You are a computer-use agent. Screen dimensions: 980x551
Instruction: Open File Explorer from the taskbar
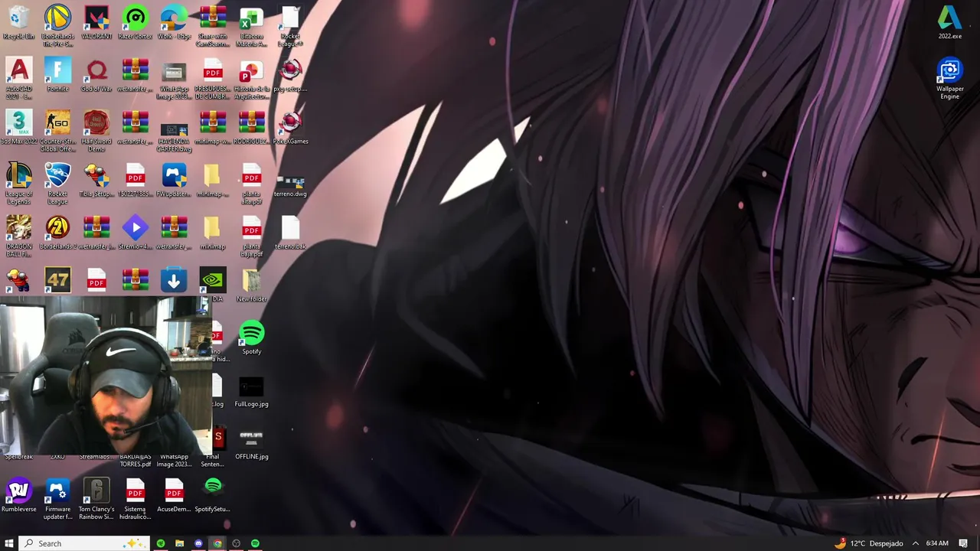pyautogui.click(x=179, y=543)
